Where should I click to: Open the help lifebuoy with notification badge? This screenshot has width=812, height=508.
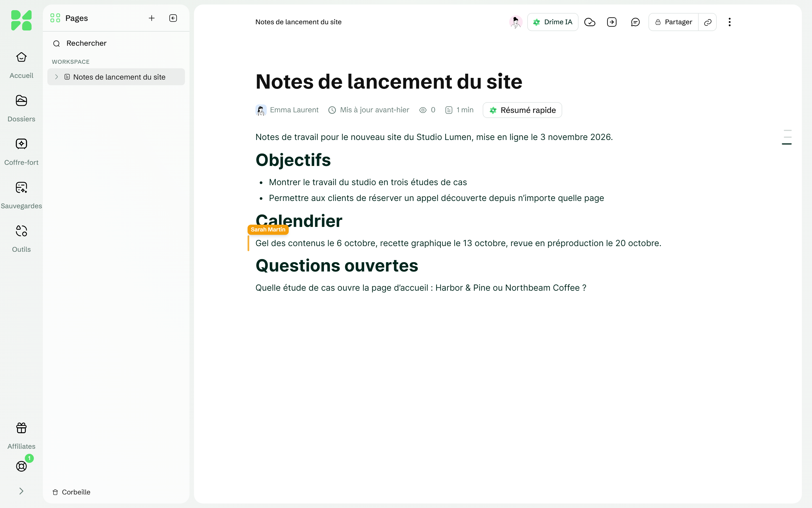pos(21,466)
